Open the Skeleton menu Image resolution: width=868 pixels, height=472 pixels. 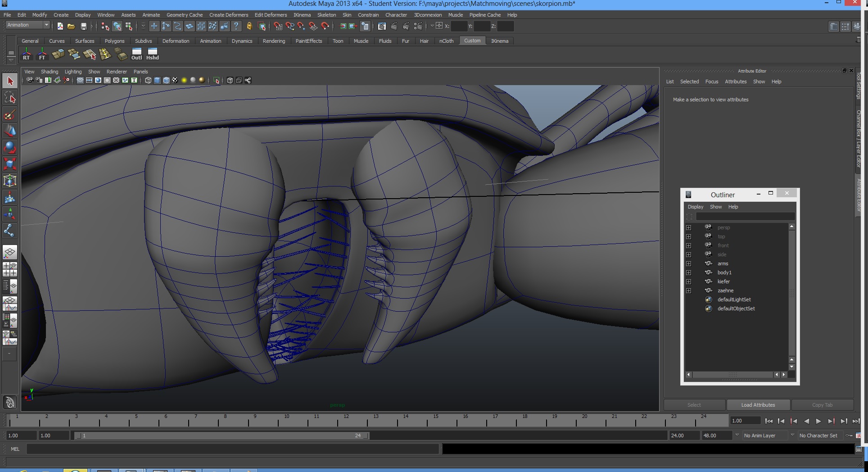pyautogui.click(x=326, y=15)
